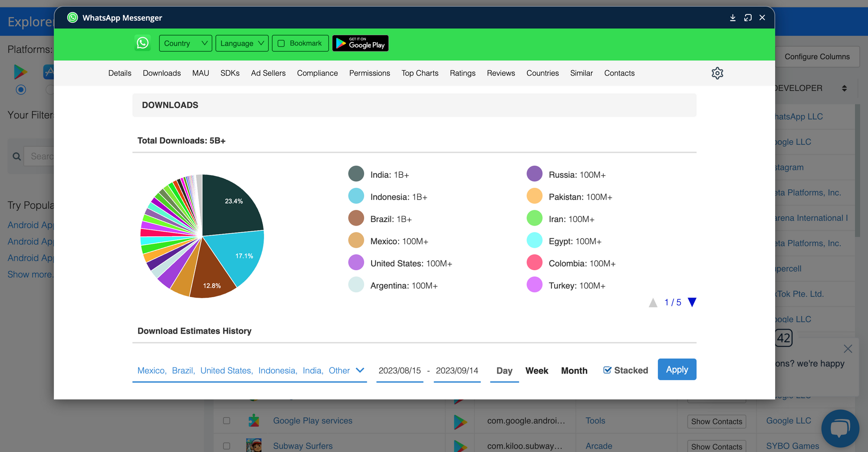868x452 pixels.
Task: Switch to the Ratings tab
Action: coord(463,73)
